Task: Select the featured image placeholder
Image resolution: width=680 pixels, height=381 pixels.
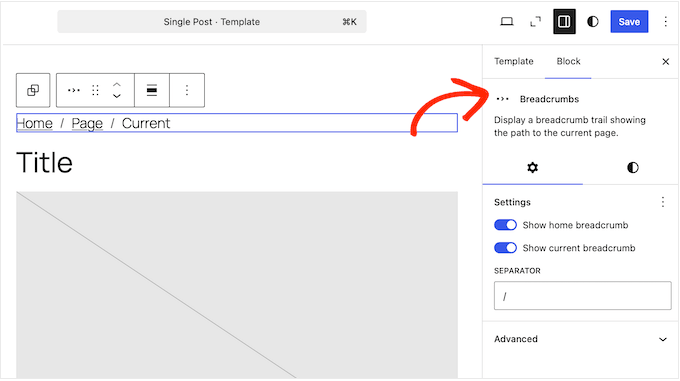Action: coord(237,285)
